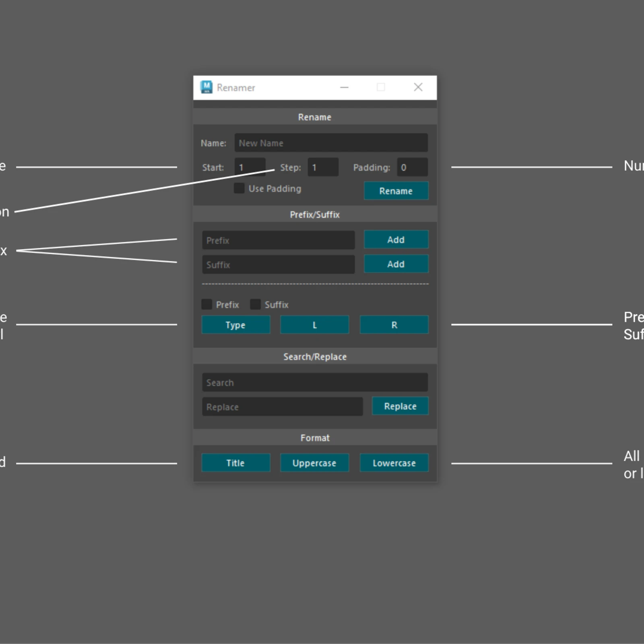Collapse the Format section header
This screenshot has height=644, width=644.
pos(315,438)
